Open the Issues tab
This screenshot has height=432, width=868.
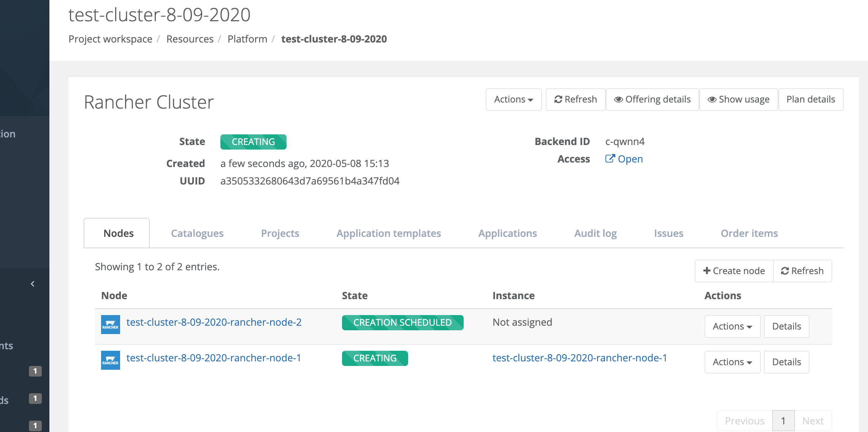(x=668, y=233)
